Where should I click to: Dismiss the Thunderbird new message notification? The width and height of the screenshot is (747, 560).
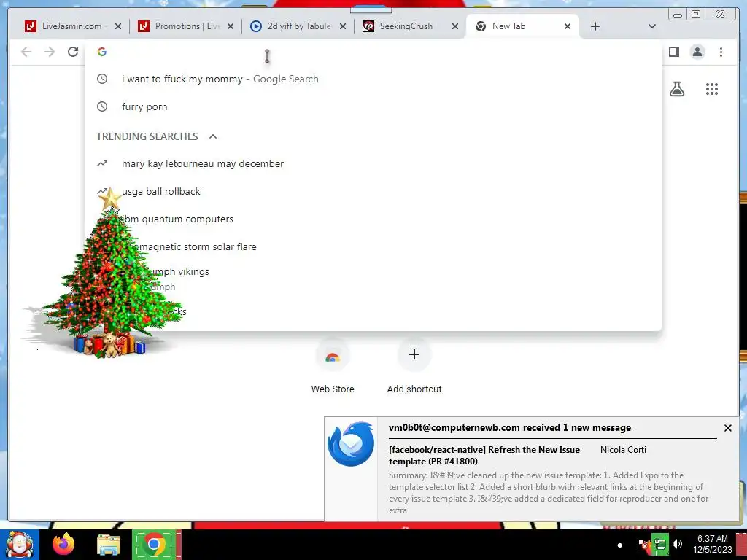coord(727,428)
